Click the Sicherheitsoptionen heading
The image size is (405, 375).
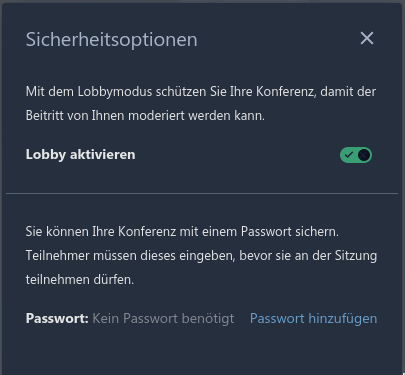[x=112, y=40]
